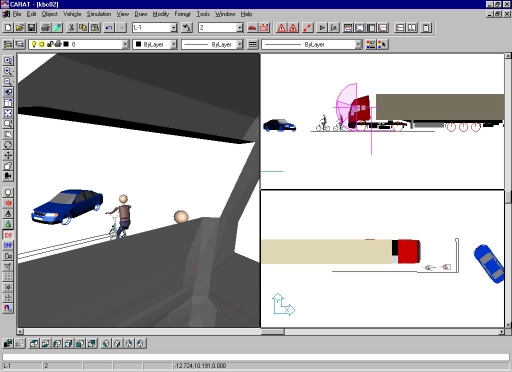Click the Open file folder icon
This screenshot has width=512, height=372.
(x=20, y=27)
